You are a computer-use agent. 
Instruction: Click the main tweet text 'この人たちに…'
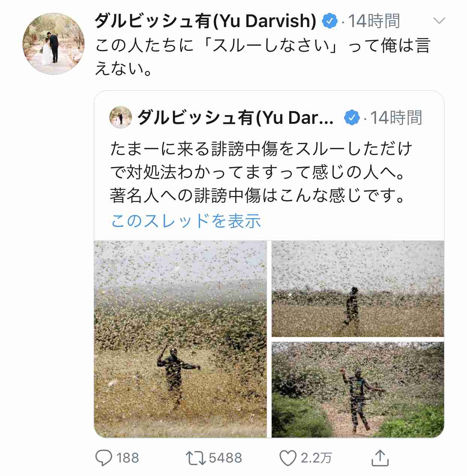pyautogui.click(x=262, y=56)
